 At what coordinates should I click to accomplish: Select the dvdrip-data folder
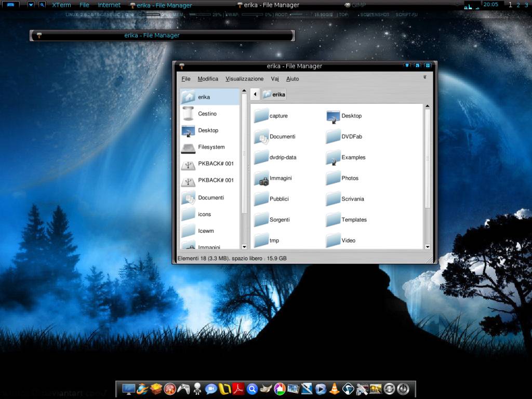pyautogui.click(x=275, y=157)
